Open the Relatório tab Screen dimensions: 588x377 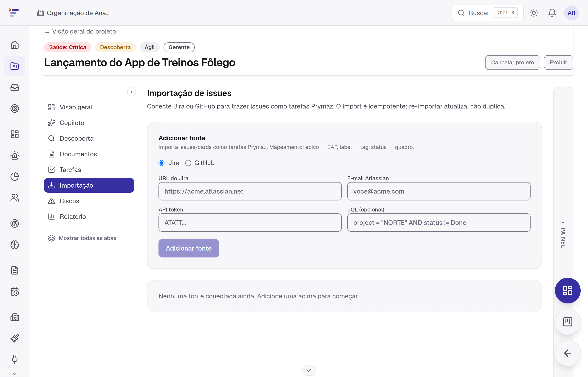[89, 217]
